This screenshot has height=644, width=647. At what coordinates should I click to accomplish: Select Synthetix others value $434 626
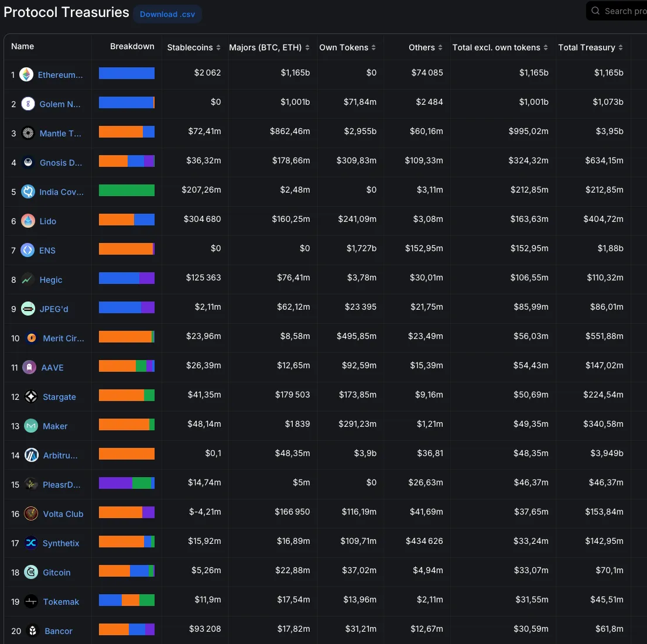tap(424, 541)
